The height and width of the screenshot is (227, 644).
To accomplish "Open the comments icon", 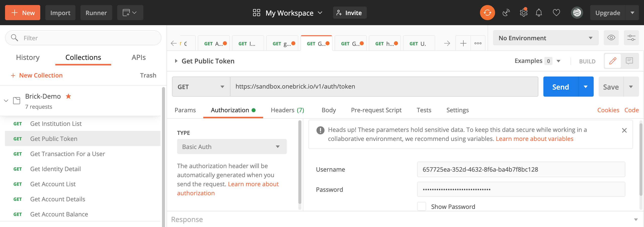I will click(629, 61).
